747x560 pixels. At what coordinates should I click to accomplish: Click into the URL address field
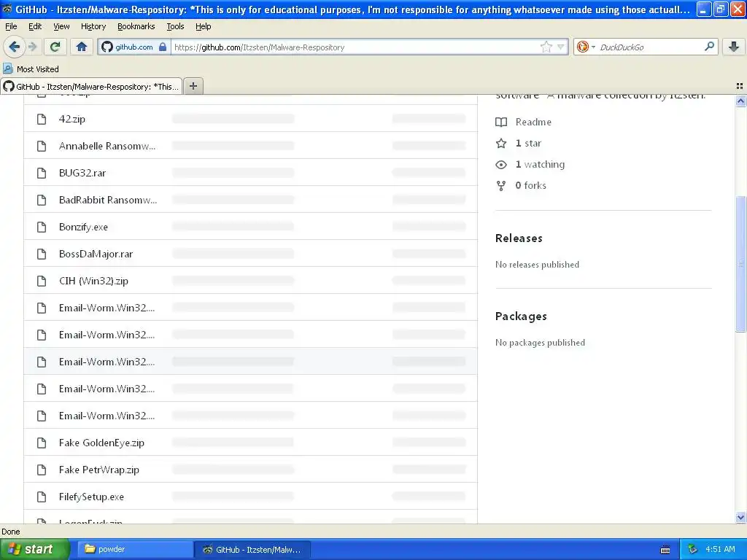pos(355,47)
